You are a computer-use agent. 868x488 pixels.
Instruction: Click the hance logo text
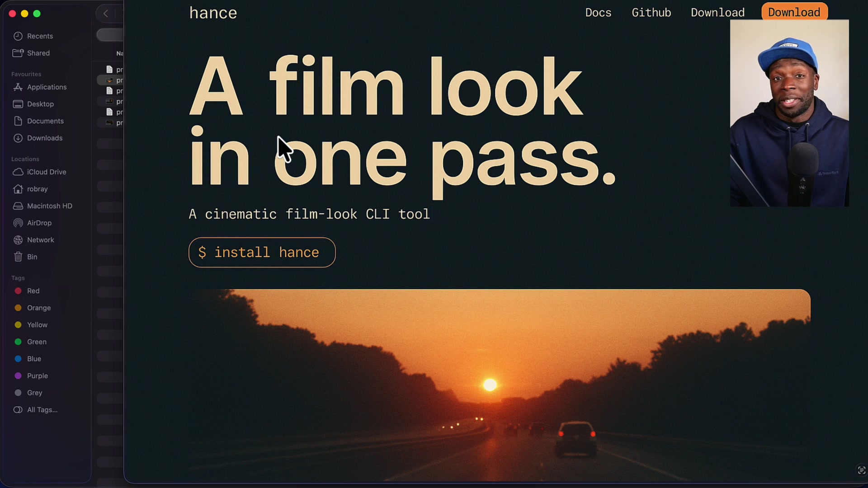pyautogui.click(x=213, y=13)
